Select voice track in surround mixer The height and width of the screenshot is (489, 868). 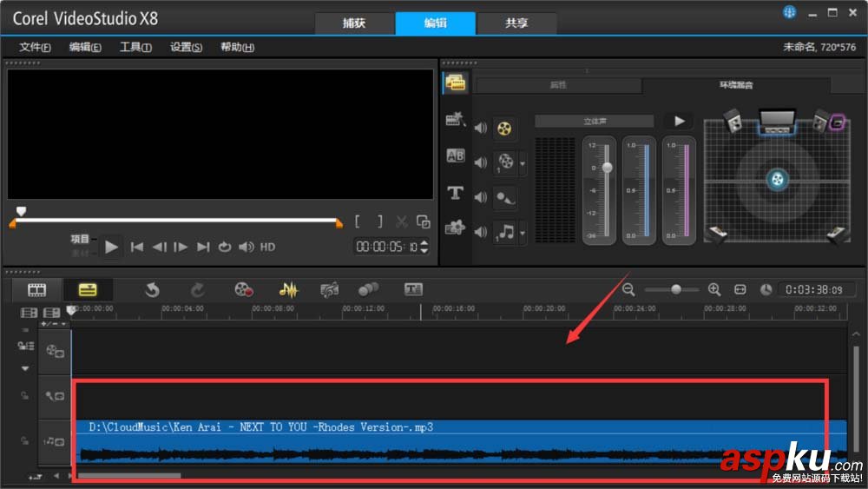[x=504, y=198]
